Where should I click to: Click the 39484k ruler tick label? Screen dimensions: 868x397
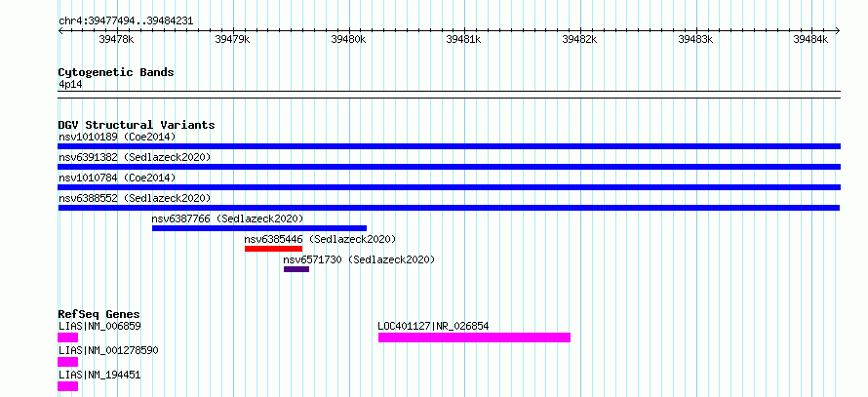tap(810, 39)
